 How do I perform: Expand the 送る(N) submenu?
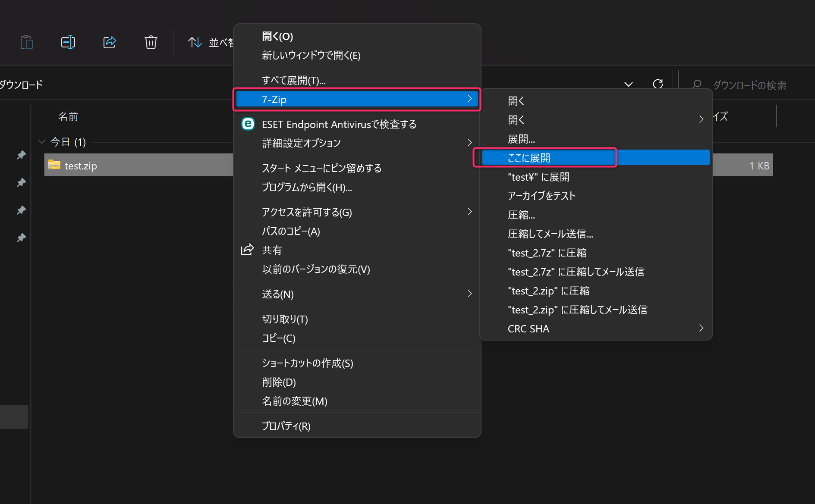[469, 294]
